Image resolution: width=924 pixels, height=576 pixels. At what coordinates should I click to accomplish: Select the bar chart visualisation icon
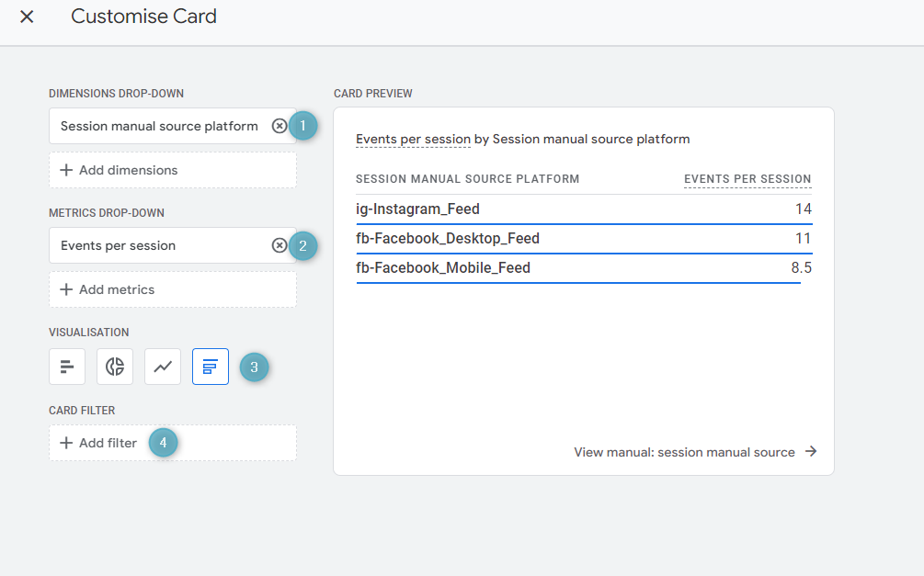67,367
